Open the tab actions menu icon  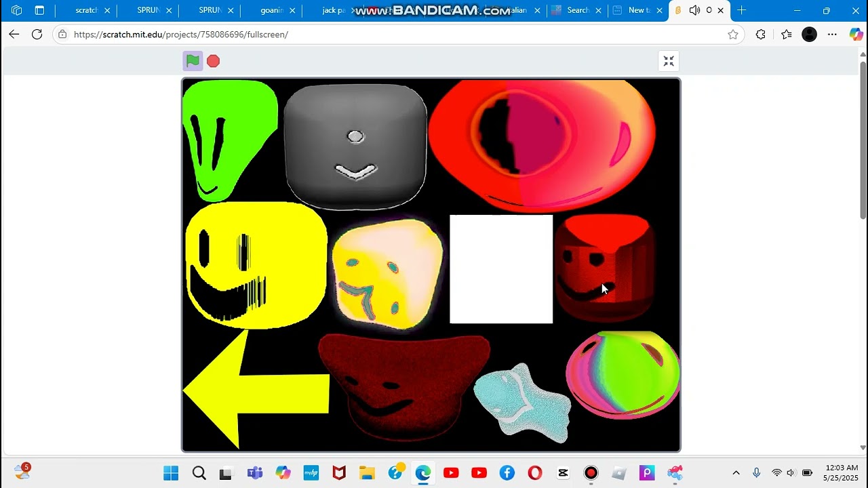(x=39, y=10)
